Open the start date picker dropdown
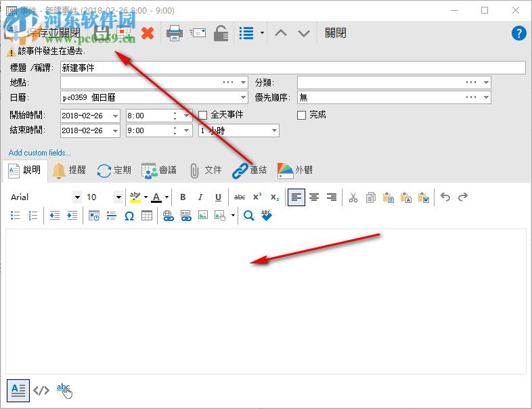This screenshot has width=532, height=409. tap(115, 116)
